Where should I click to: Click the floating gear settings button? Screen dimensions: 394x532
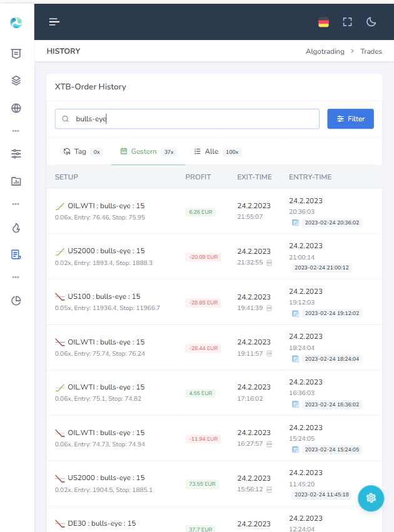coord(371,498)
